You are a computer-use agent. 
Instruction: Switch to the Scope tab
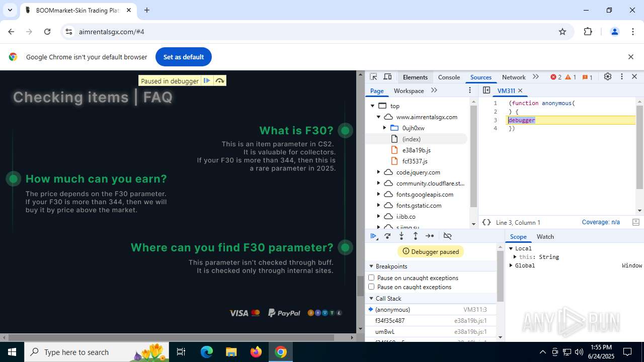(518, 237)
